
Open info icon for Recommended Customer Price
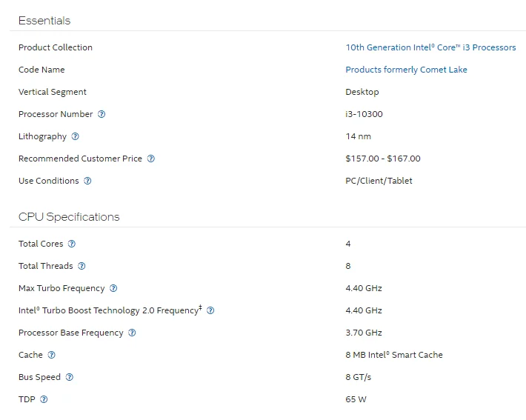pos(150,159)
